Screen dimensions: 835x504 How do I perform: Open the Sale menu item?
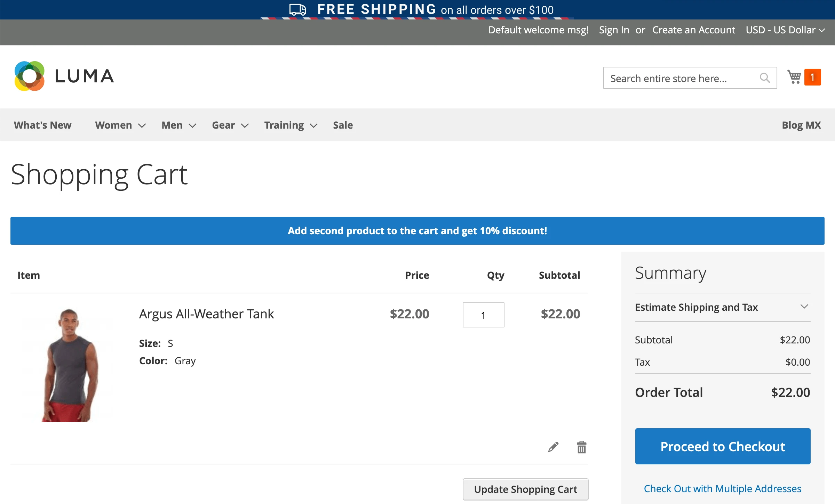(x=343, y=125)
